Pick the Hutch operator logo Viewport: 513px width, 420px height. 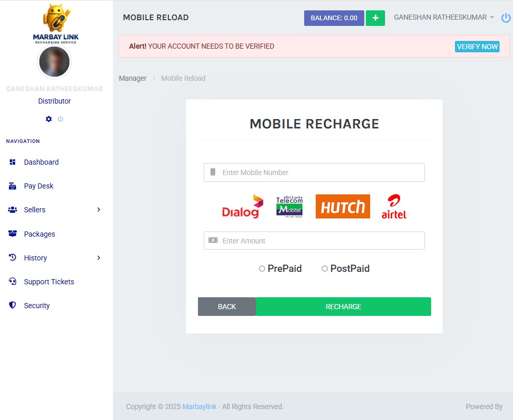tap(343, 207)
